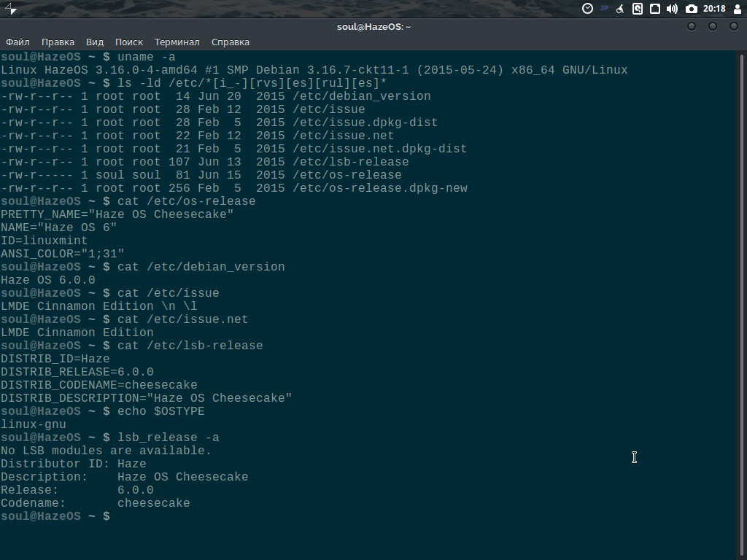Image resolution: width=747 pixels, height=560 pixels.
Task: Click the 'lsb_release -a' command
Action: tap(169, 437)
